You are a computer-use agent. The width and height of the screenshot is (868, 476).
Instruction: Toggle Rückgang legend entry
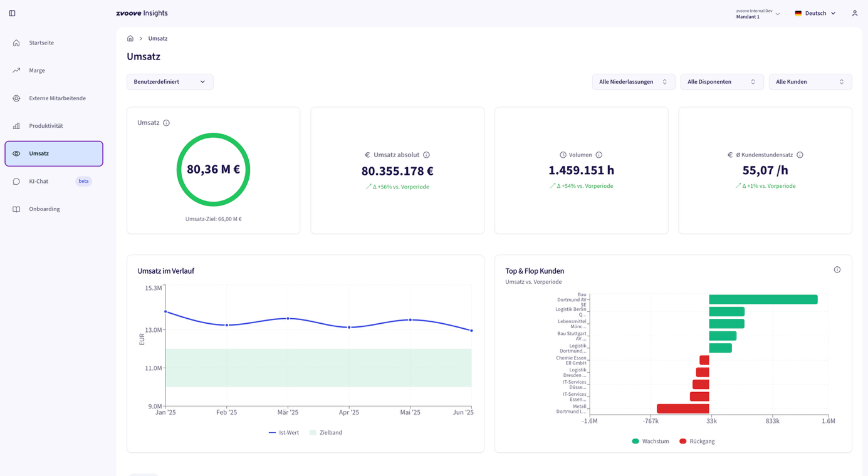tap(697, 442)
